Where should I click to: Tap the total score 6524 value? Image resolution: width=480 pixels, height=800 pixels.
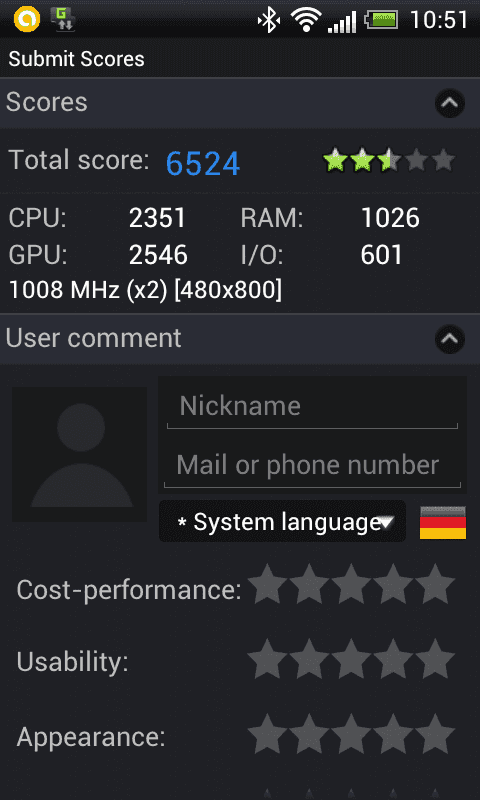coord(203,164)
